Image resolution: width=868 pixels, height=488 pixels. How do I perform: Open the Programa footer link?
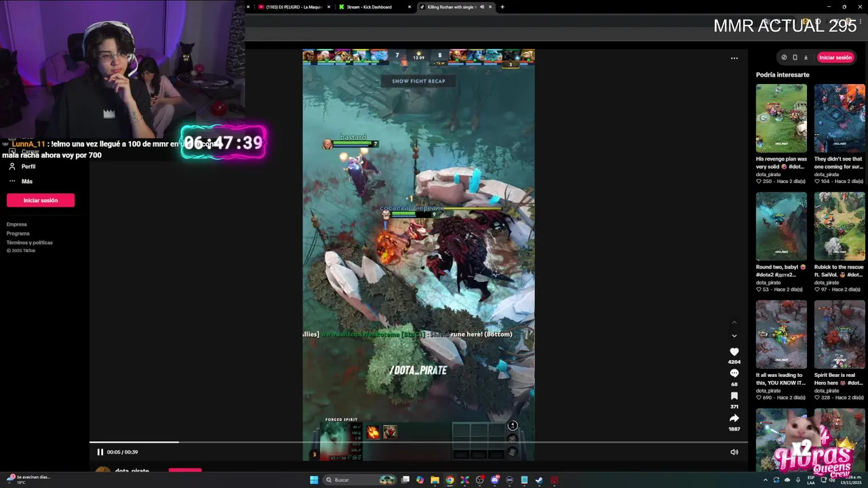pos(18,233)
